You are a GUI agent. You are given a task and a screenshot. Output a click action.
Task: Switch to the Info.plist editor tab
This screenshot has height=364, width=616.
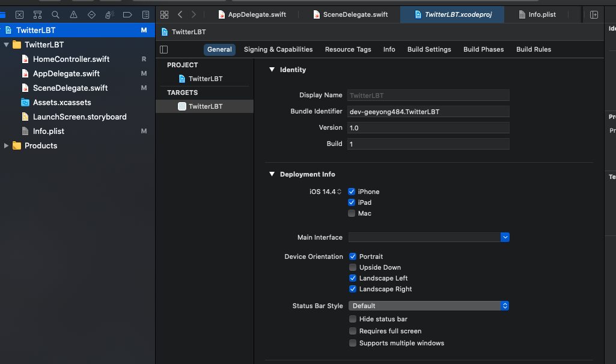click(x=537, y=14)
